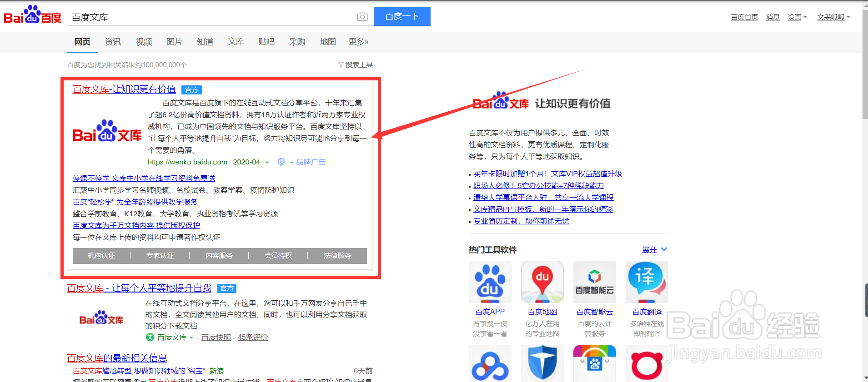Switch to the 文库 tab

pyautogui.click(x=236, y=42)
